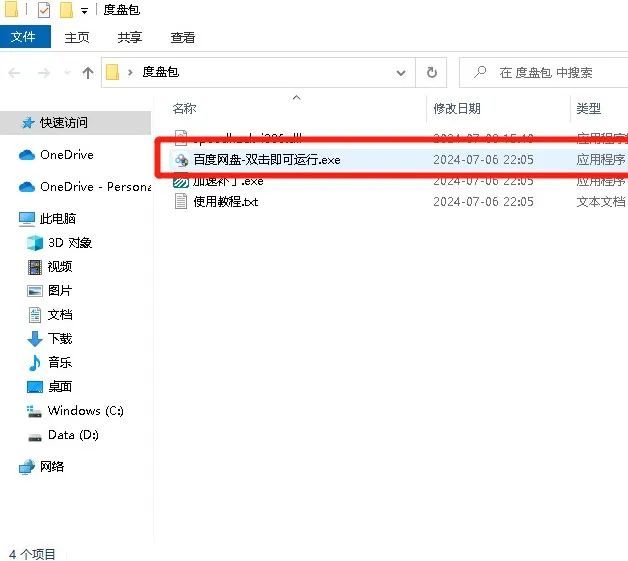Screen dimensions: 628x561
Task: Select OneDrive in navigation pane
Action: 67,155
